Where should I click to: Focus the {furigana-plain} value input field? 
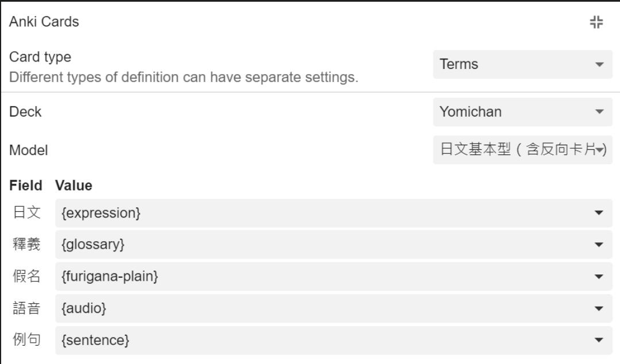point(322,277)
